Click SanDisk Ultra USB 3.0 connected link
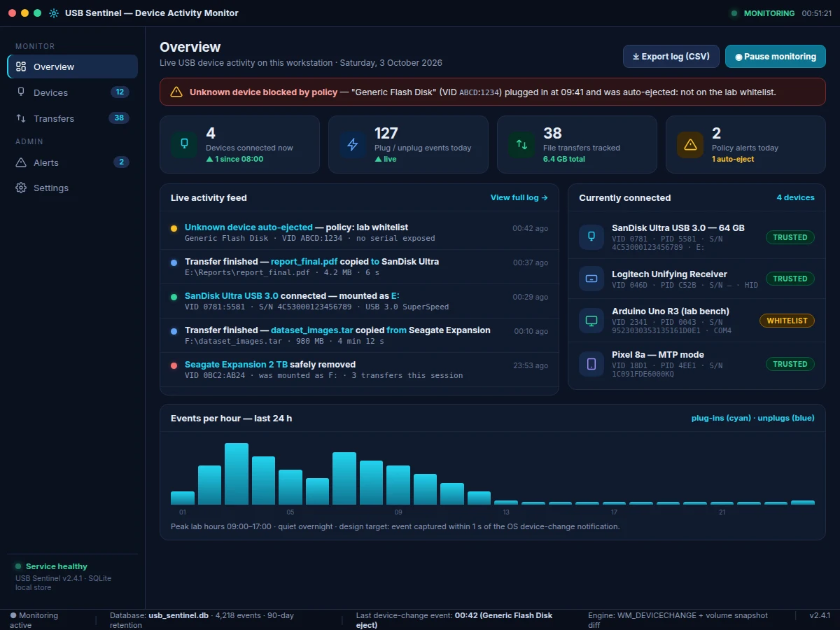This screenshot has width=840, height=630. coord(231,296)
